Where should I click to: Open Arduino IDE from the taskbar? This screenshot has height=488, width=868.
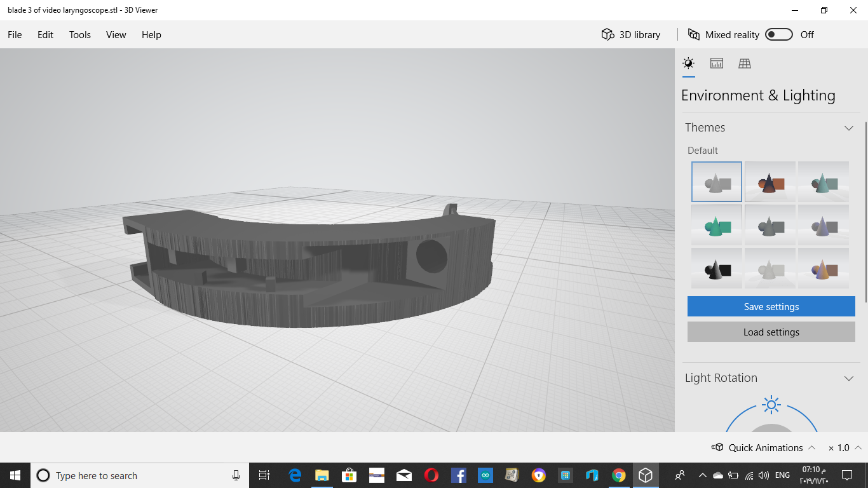tap(485, 475)
